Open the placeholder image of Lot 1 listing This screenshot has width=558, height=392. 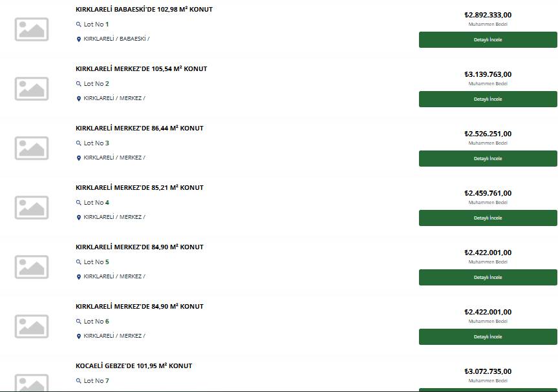(x=32, y=29)
